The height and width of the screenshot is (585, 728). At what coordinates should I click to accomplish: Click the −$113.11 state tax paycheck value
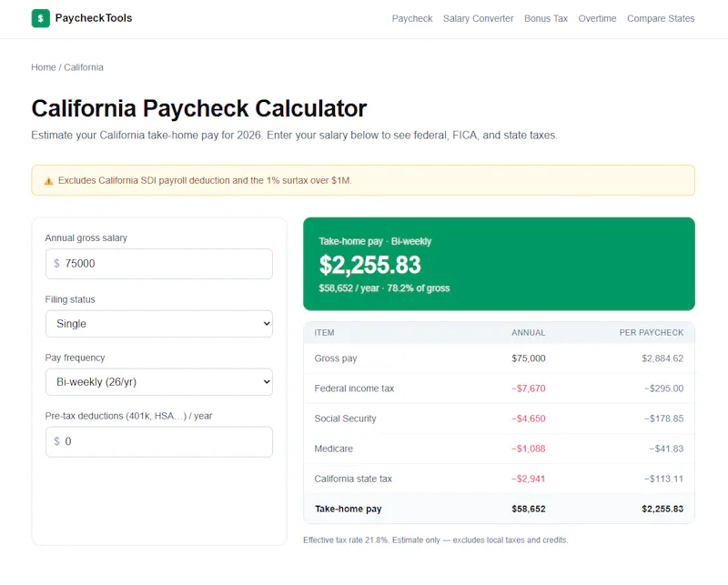coord(663,479)
